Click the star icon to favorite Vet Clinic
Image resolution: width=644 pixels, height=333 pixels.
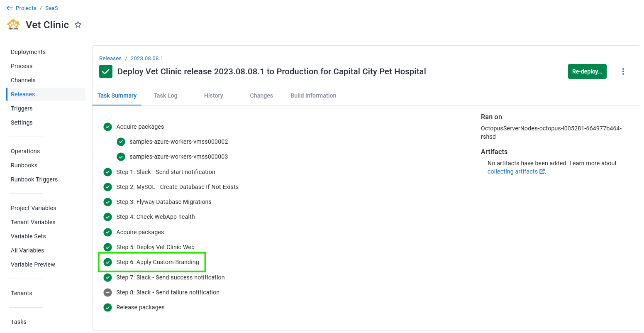click(78, 25)
